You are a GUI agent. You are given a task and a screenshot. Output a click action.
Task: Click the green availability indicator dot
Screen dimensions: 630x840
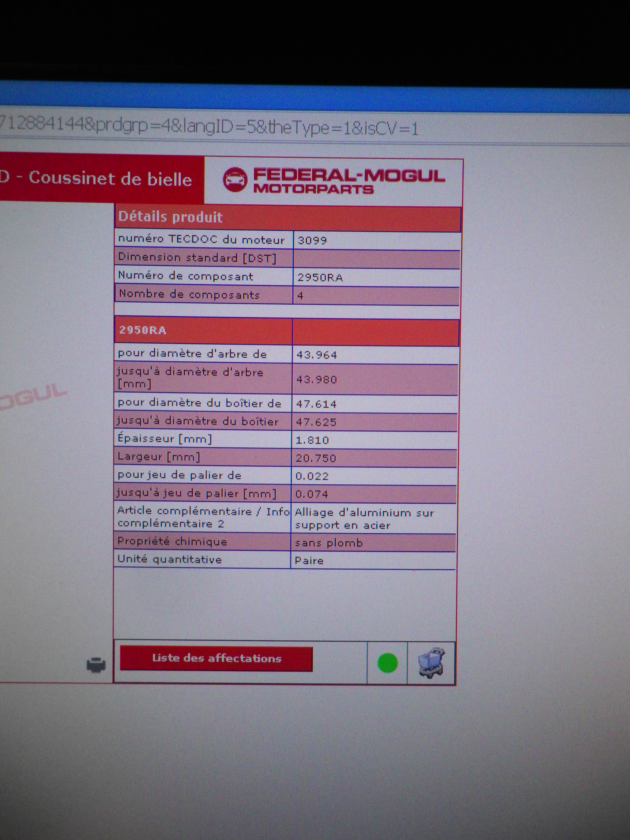pyautogui.click(x=387, y=663)
